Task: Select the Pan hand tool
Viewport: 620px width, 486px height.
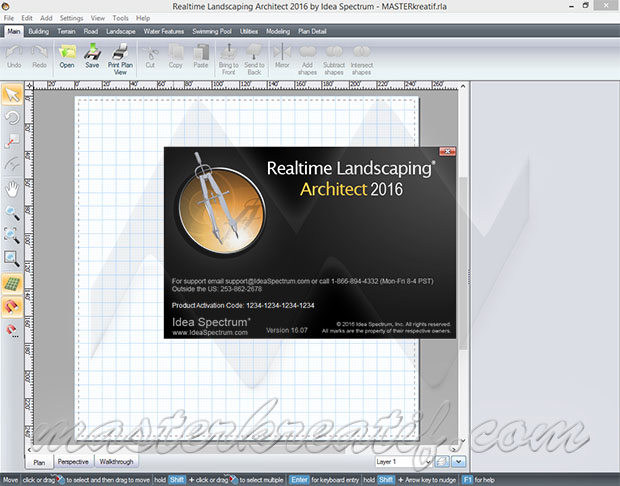Action: click(x=12, y=189)
